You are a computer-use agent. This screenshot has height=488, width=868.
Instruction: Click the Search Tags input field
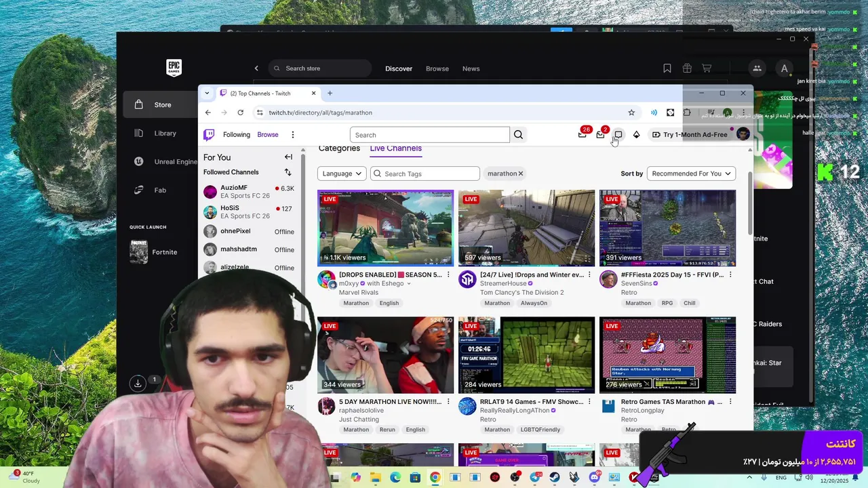pos(425,174)
